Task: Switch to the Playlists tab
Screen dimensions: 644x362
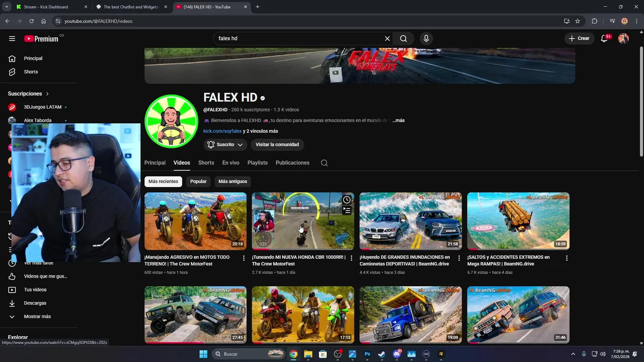Action: click(258, 163)
